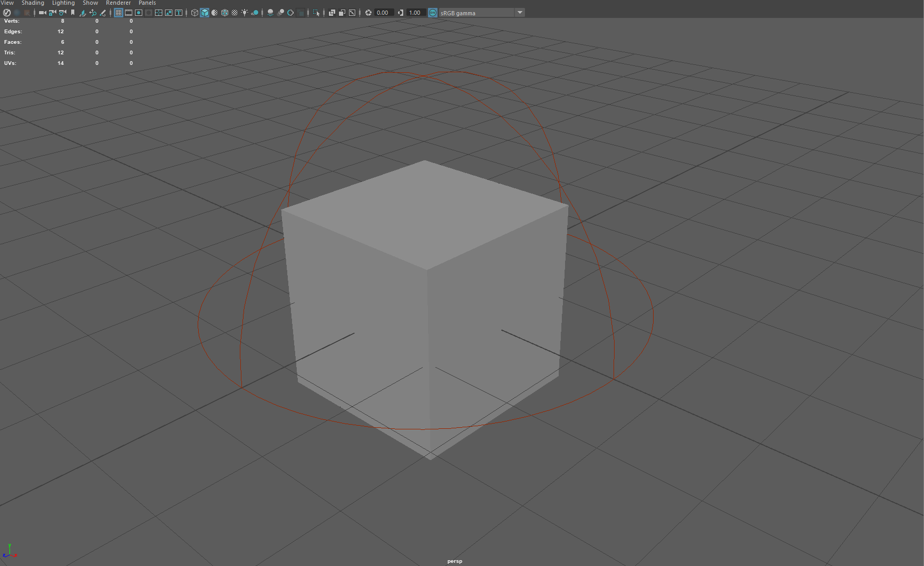Click the Image Plane icon
Image resolution: width=924 pixels, height=566 pixels.
(x=83, y=13)
